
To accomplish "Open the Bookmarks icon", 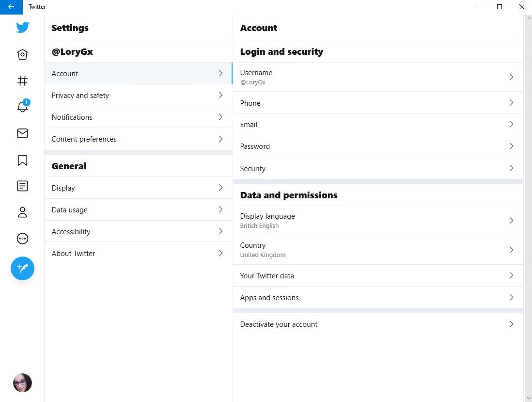I will click(22, 160).
